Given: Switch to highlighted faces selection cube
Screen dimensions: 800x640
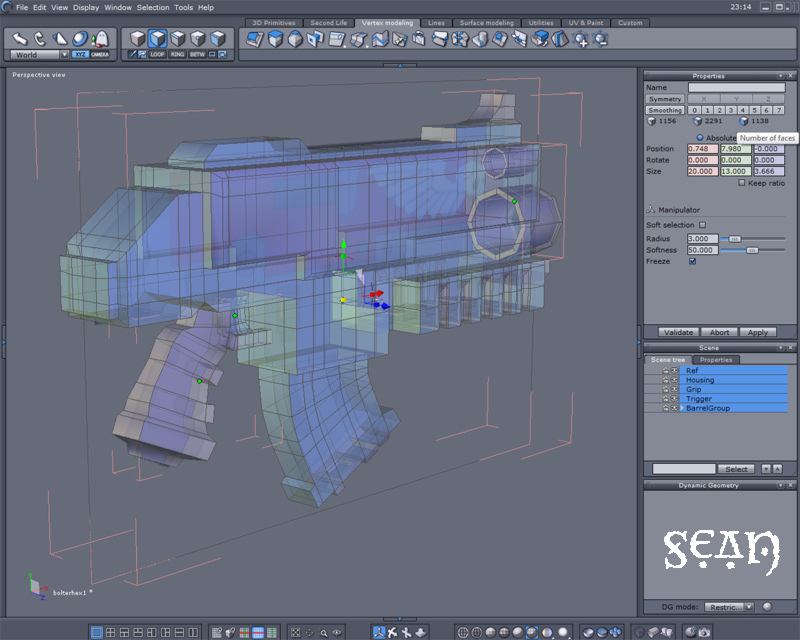Looking at the screenshot, I should point(158,38).
